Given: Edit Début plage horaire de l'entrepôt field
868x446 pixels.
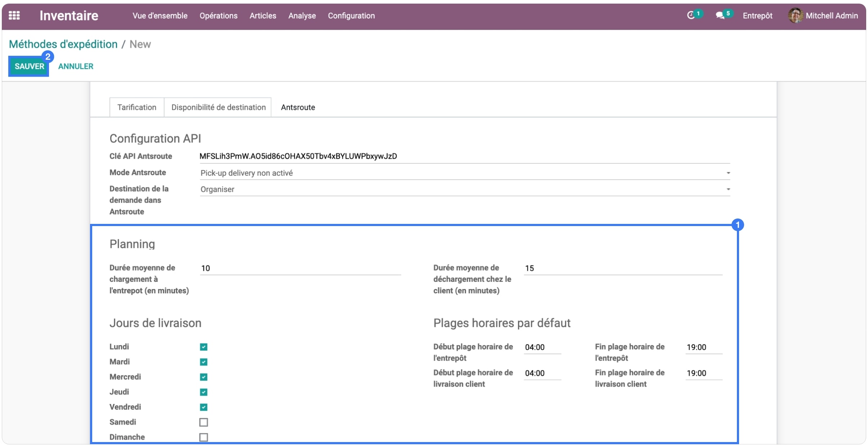Looking at the screenshot, I should (542, 347).
